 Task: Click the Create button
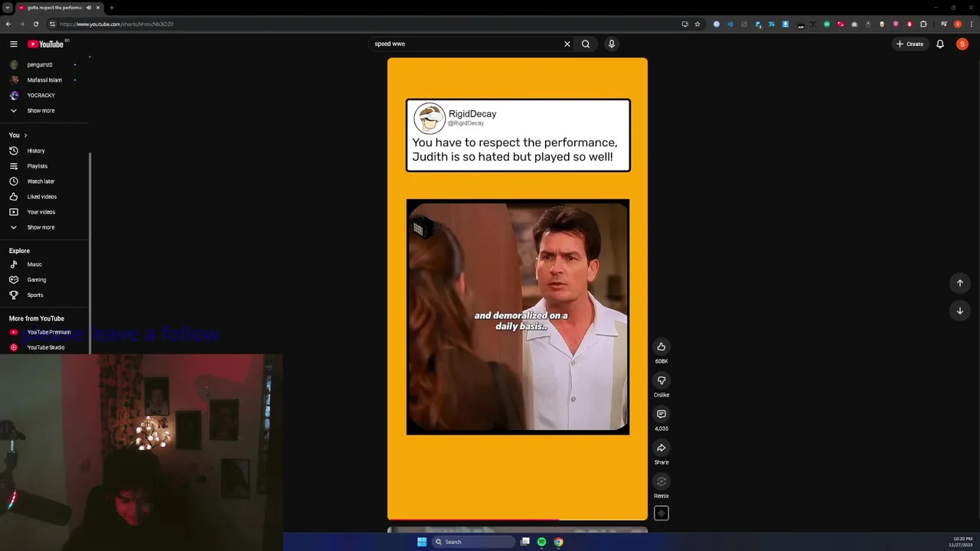coord(910,44)
